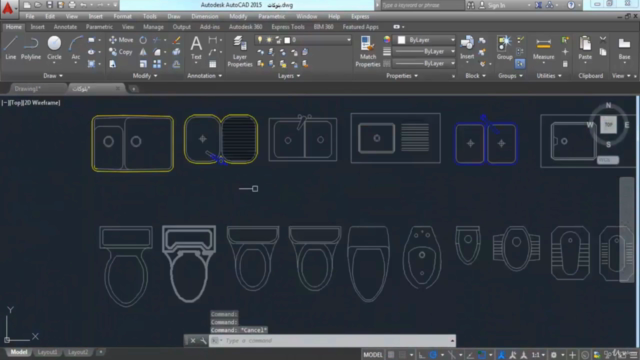Screen dimensions: 640x360
Task: Open the Dimension menu
Action: click(x=204, y=16)
